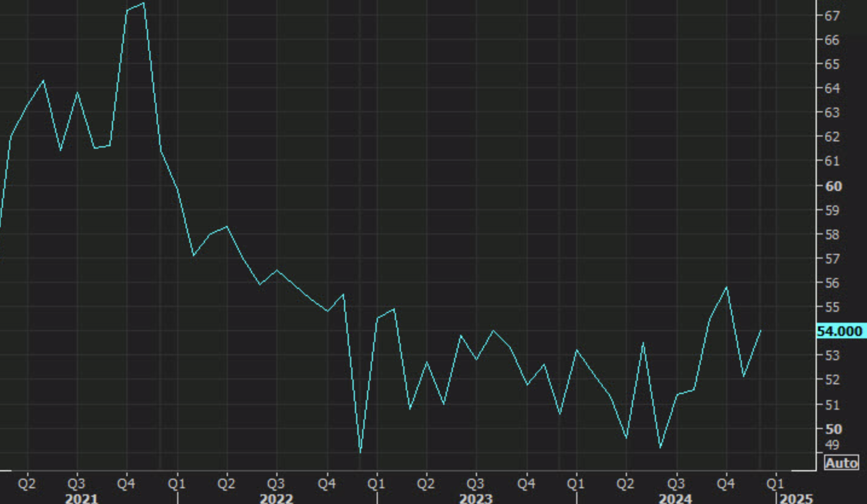Toggle the Auto scale button
The image size is (867, 504).
click(x=841, y=463)
